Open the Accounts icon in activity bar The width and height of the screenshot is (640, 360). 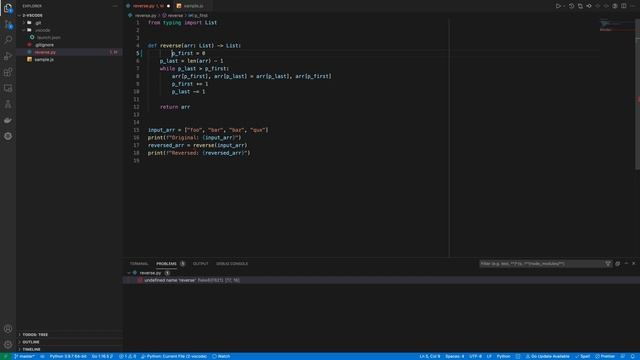tap(8, 329)
